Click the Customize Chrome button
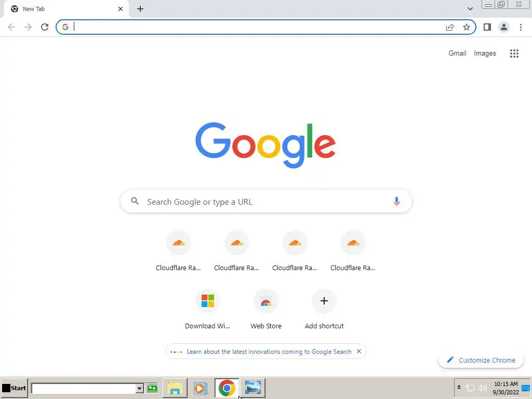The height and width of the screenshot is (399, 532). pyautogui.click(x=481, y=360)
